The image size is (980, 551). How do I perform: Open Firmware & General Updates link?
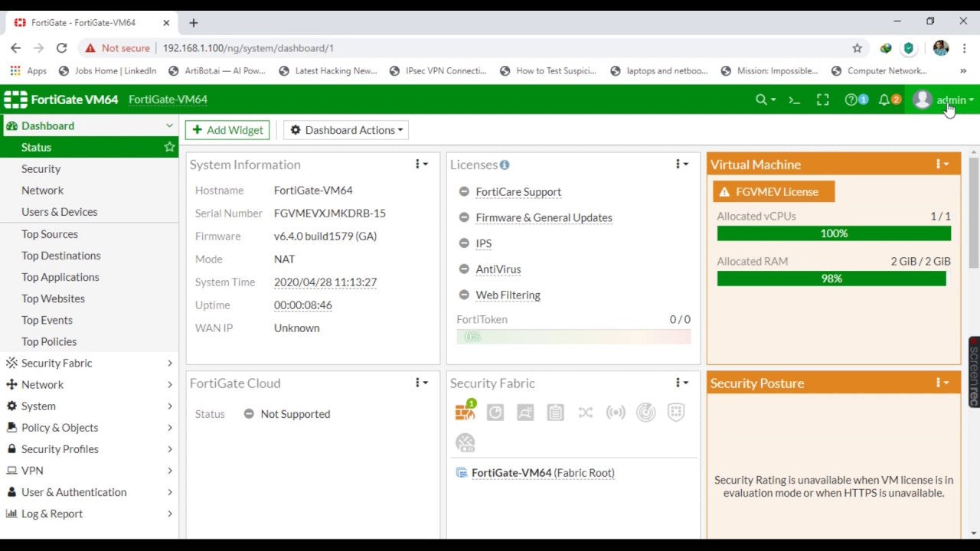(x=544, y=218)
